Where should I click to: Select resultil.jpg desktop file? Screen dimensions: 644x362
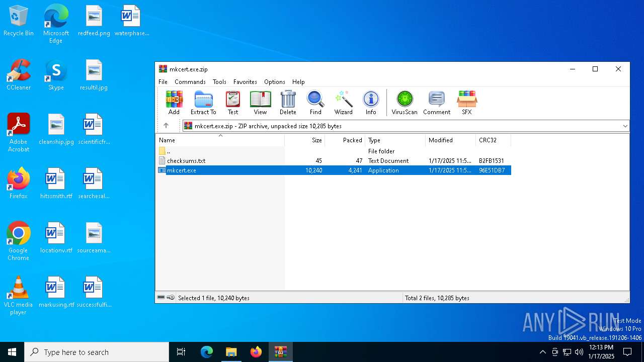[94, 75]
